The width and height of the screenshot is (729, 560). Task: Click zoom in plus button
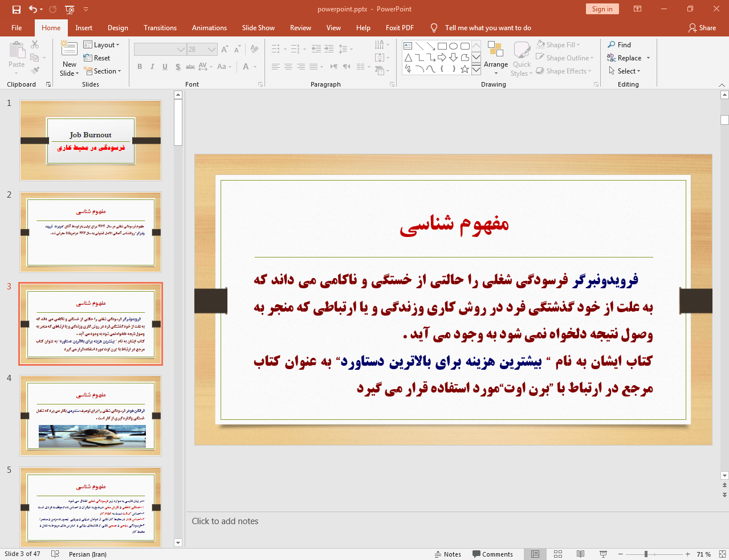point(688,554)
